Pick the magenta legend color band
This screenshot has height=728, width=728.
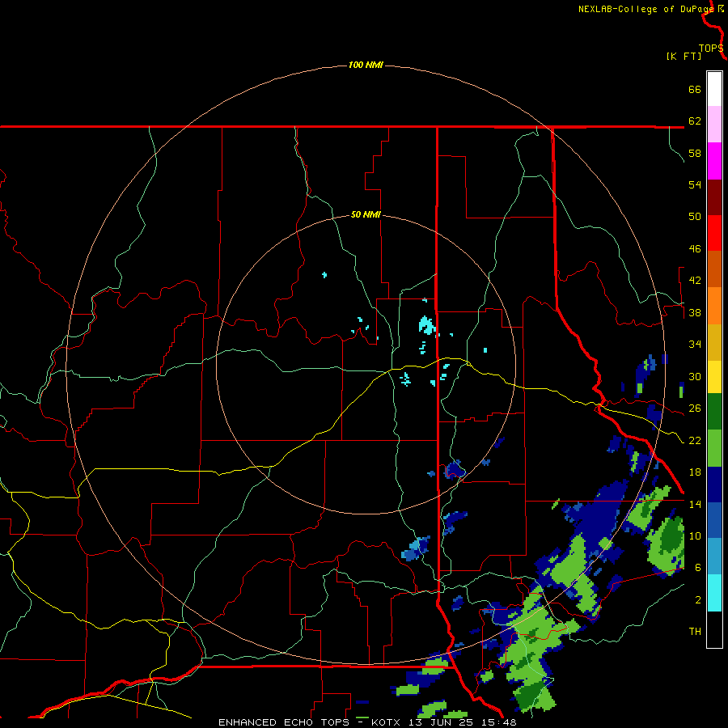click(x=714, y=161)
